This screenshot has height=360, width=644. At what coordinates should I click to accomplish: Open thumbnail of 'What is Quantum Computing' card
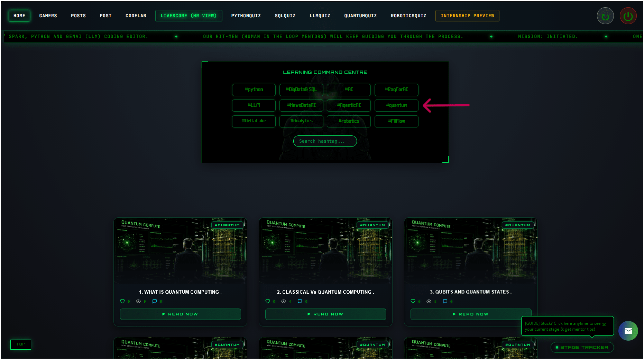coord(181,251)
